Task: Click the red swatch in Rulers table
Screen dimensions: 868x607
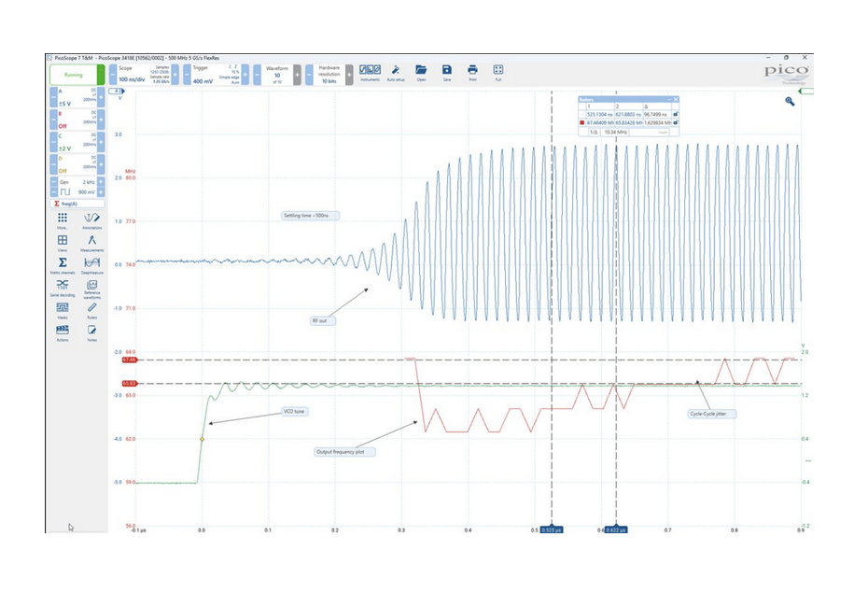Action: click(x=581, y=122)
